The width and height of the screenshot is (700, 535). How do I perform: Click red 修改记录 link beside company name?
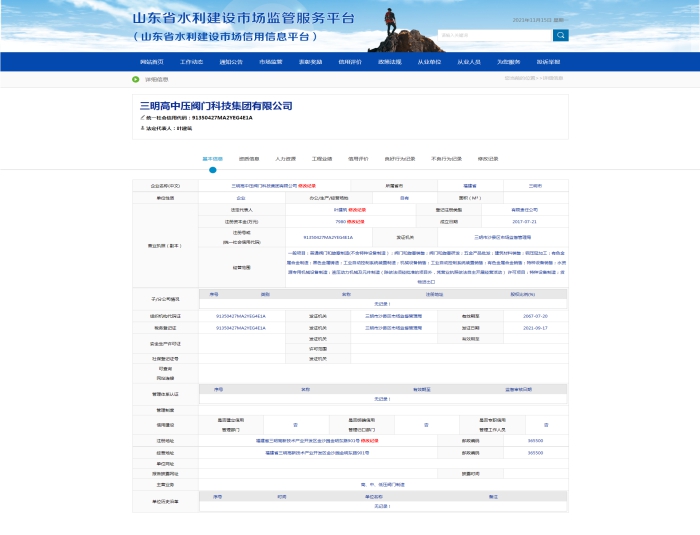tap(307, 185)
